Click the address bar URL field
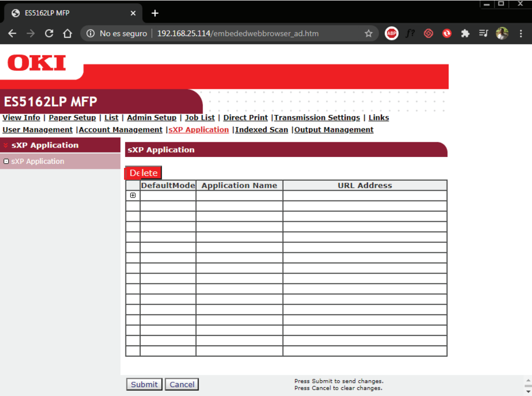This screenshot has height=396, width=532. point(237,34)
